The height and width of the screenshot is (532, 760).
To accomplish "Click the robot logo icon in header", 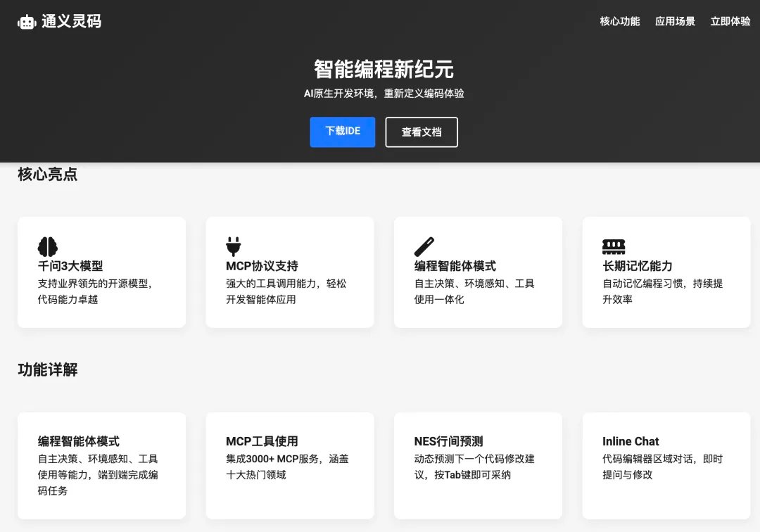I will click(27, 22).
